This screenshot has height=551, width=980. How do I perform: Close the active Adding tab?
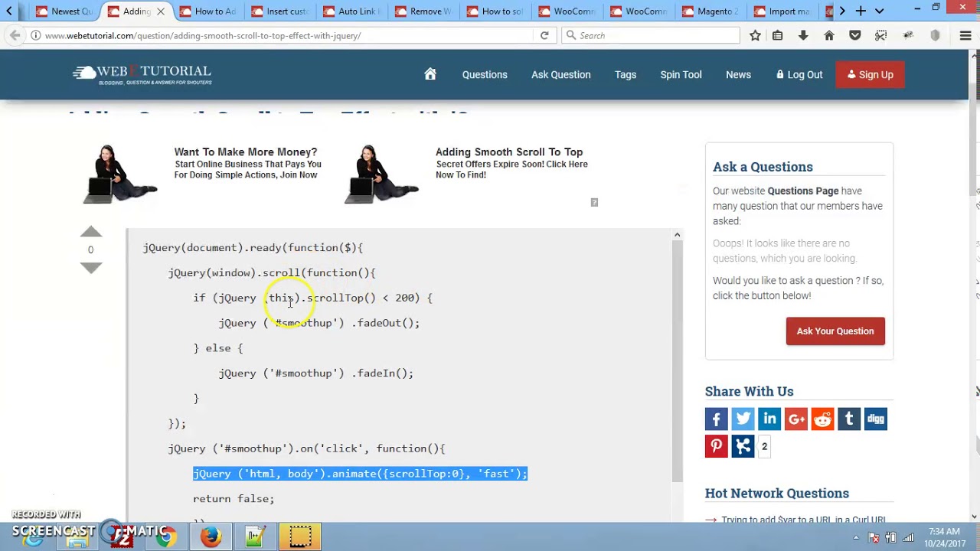point(161,11)
